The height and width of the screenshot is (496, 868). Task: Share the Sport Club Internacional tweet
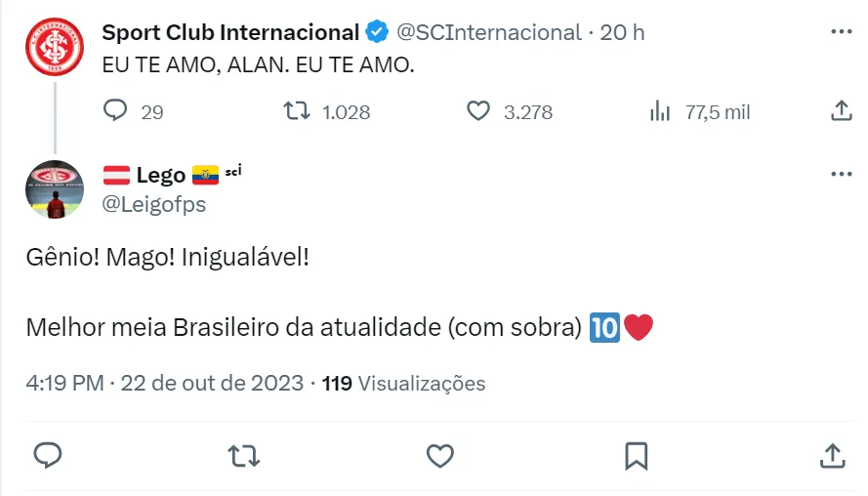coord(841,111)
